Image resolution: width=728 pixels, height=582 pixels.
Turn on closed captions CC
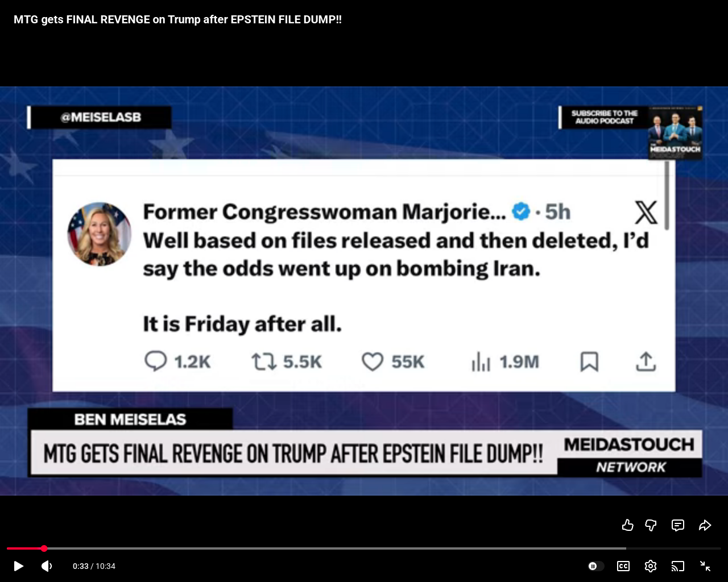[623, 566]
